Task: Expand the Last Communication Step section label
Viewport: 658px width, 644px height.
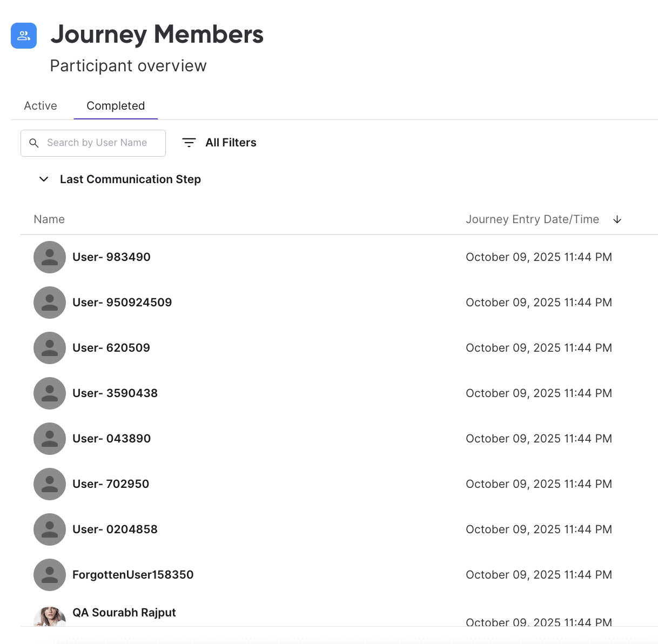Action: pos(130,179)
